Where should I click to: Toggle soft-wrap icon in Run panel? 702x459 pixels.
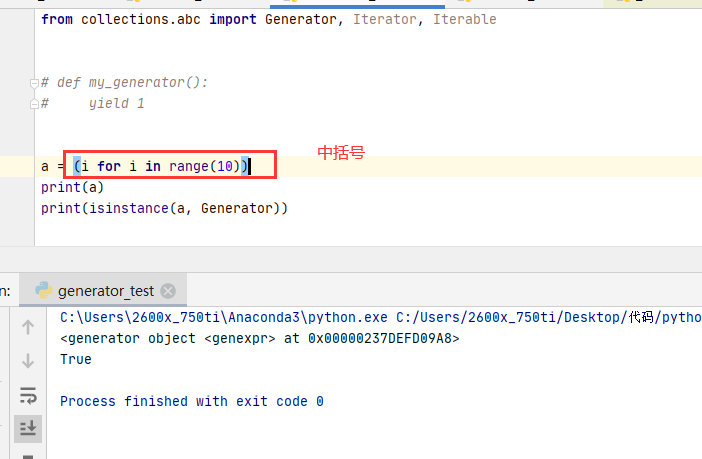coord(28,395)
